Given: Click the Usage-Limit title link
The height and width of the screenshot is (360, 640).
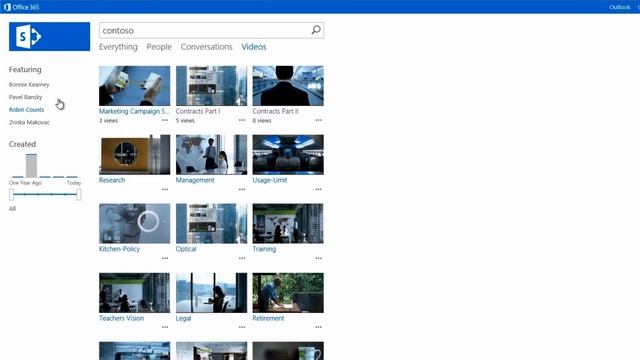Looking at the screenshot, I should [270, 180].
